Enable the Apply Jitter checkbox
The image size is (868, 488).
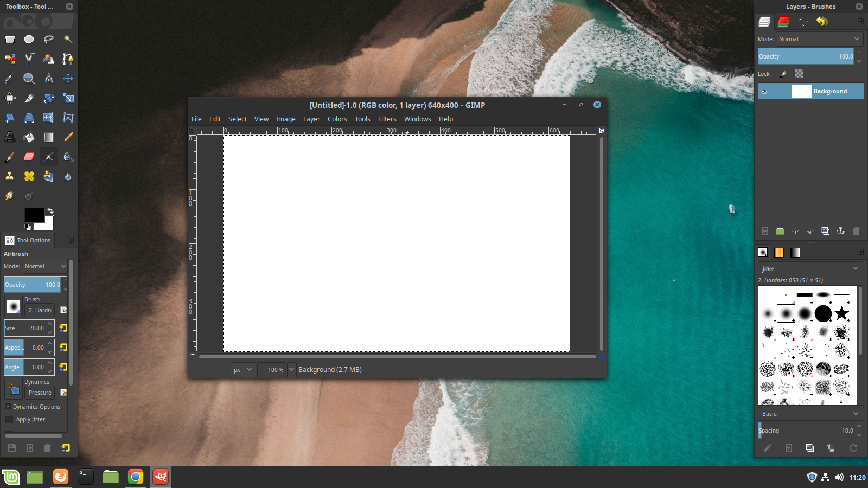pos(9,419)
